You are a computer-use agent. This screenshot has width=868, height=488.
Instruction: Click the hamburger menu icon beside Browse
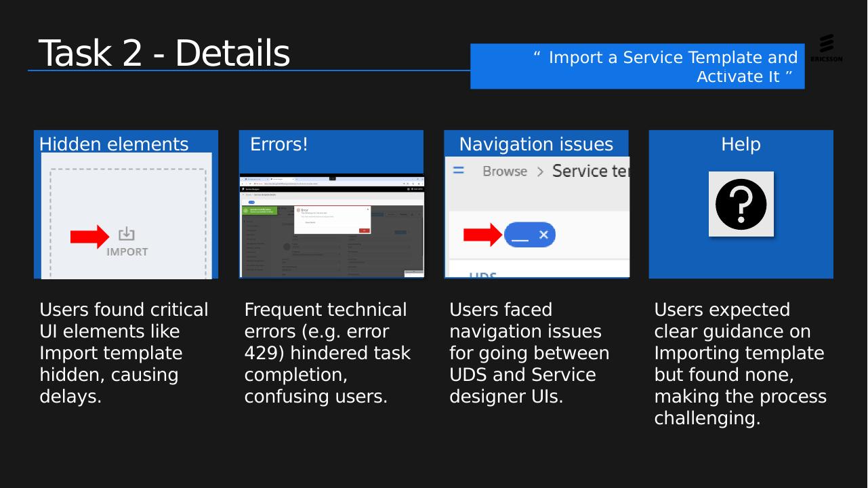click(459, 170)
